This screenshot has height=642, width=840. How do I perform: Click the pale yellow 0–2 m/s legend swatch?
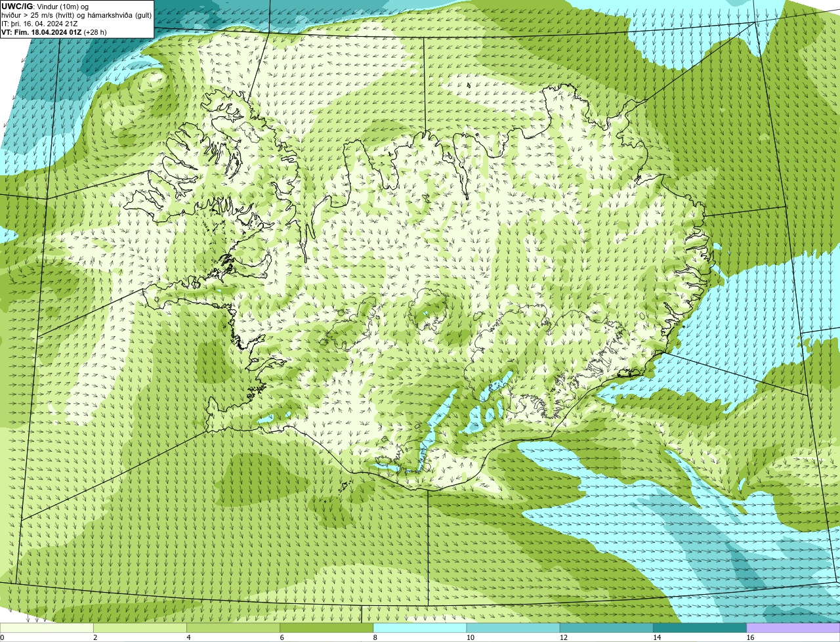click(47, 628)
